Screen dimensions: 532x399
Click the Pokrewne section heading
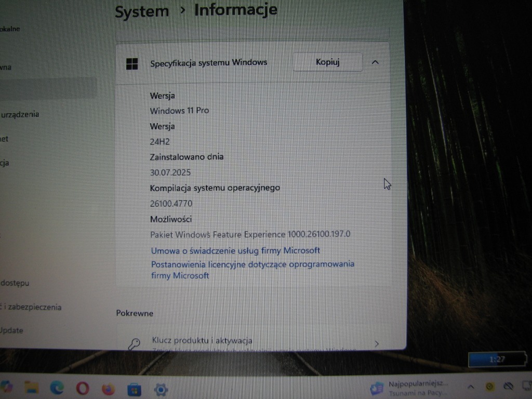[x=135, y=313]
